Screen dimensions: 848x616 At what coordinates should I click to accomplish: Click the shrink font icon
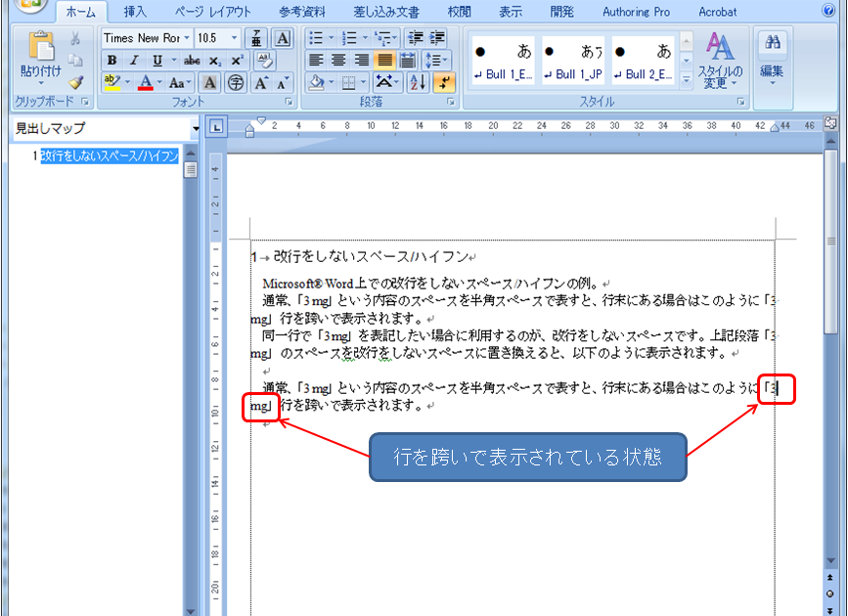(283, 83)
